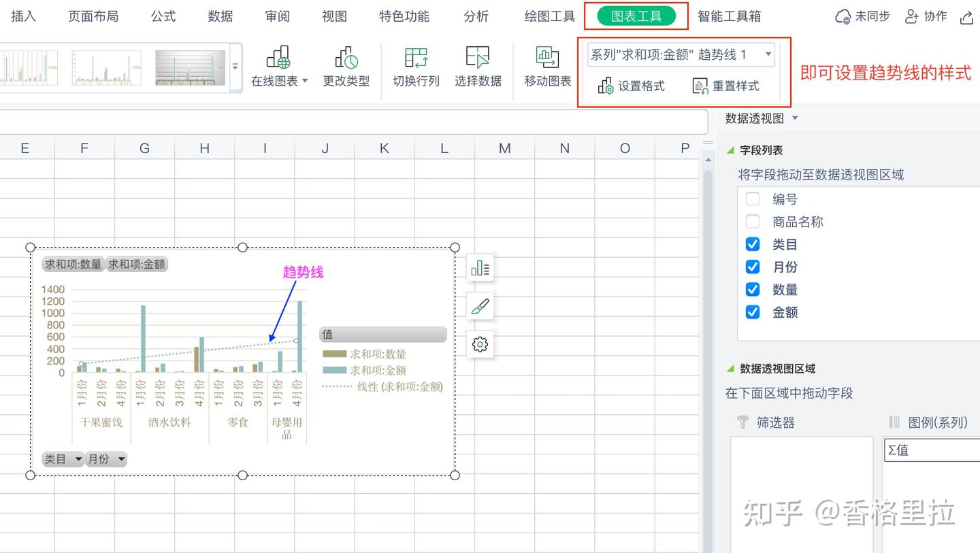Collapse the 数据透视图区域 section
The width and height of the screenshot is (980, 553).
pyautogui.click(x=731, y=369)
